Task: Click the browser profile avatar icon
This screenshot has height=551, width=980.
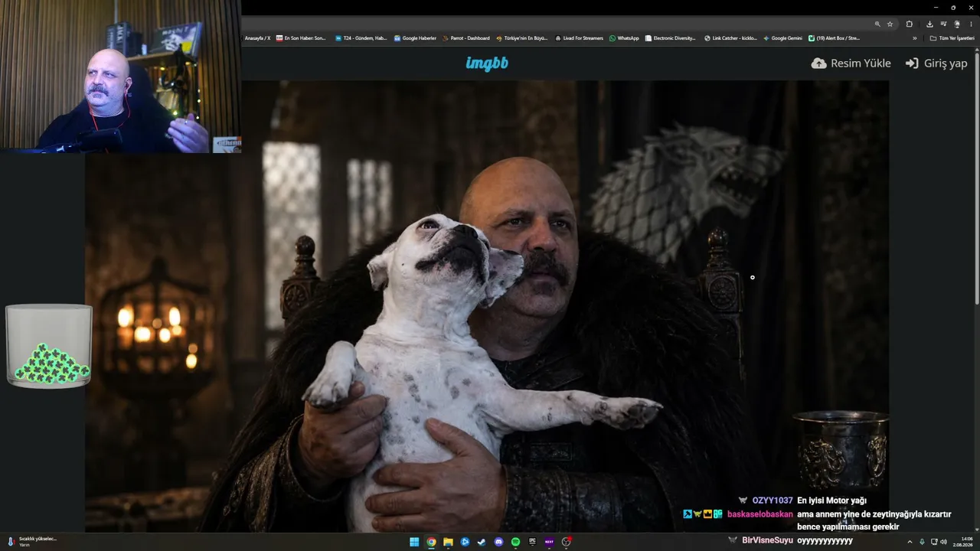Action: tap(957, 24)
